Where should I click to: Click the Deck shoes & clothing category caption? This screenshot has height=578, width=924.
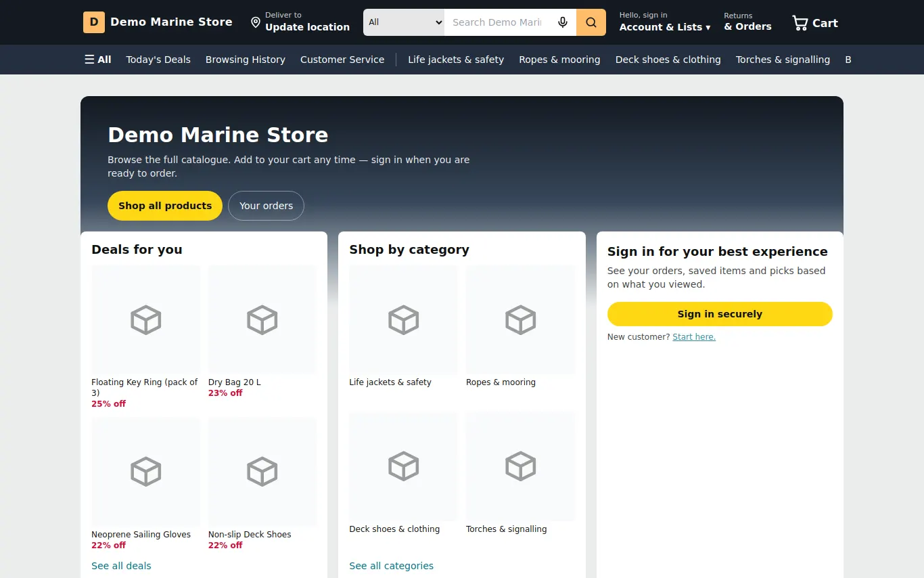pyautogui.click(x=394, y=529)
